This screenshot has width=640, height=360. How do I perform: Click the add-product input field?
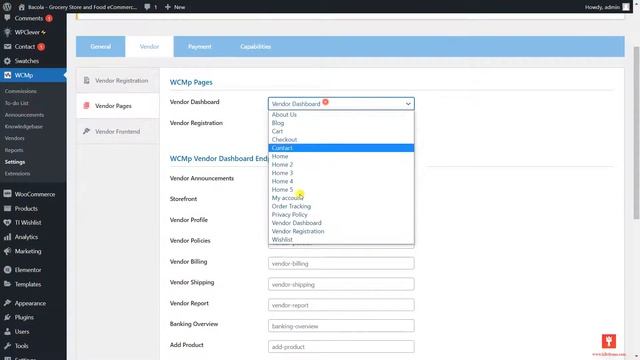click(341, 347)
